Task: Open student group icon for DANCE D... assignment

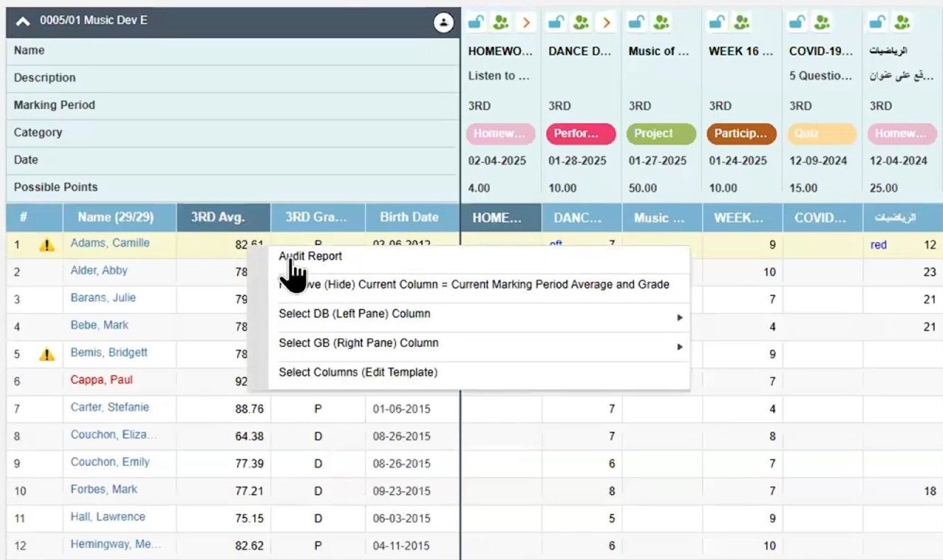Action: [582, 22]
